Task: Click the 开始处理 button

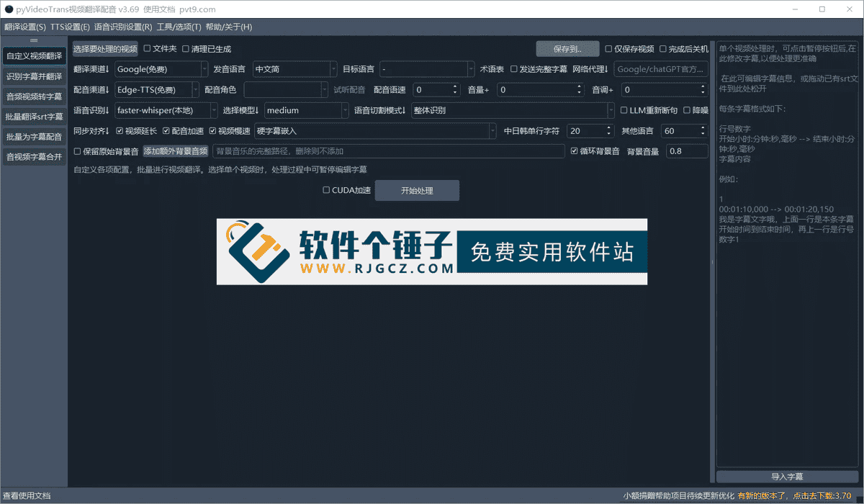Action: 417,190
